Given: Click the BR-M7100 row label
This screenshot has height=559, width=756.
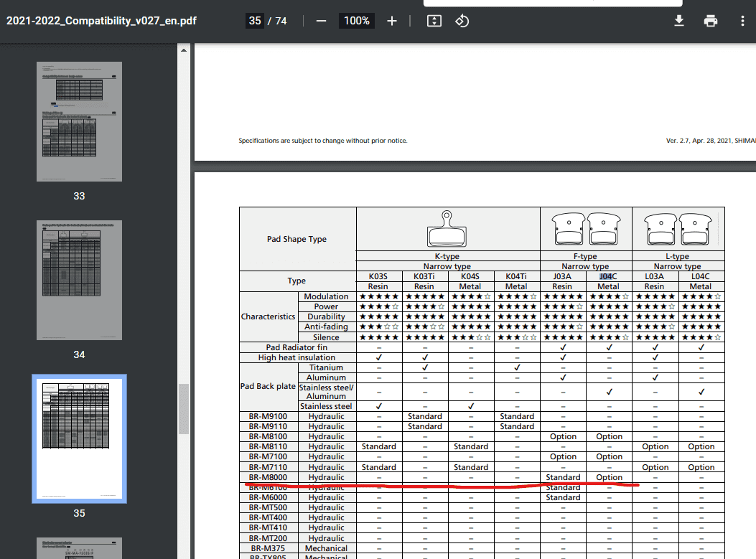Looking at the screenshot, I should pos(268,457).
